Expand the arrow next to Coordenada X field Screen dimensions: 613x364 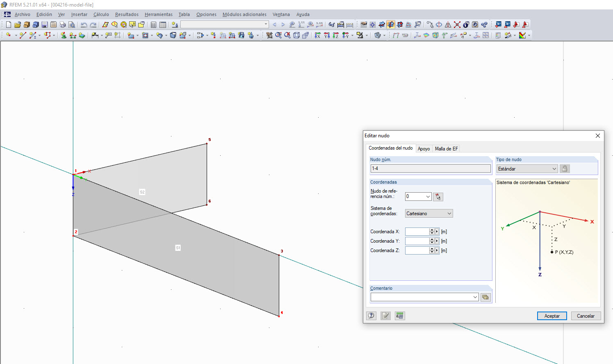point(437,232)
